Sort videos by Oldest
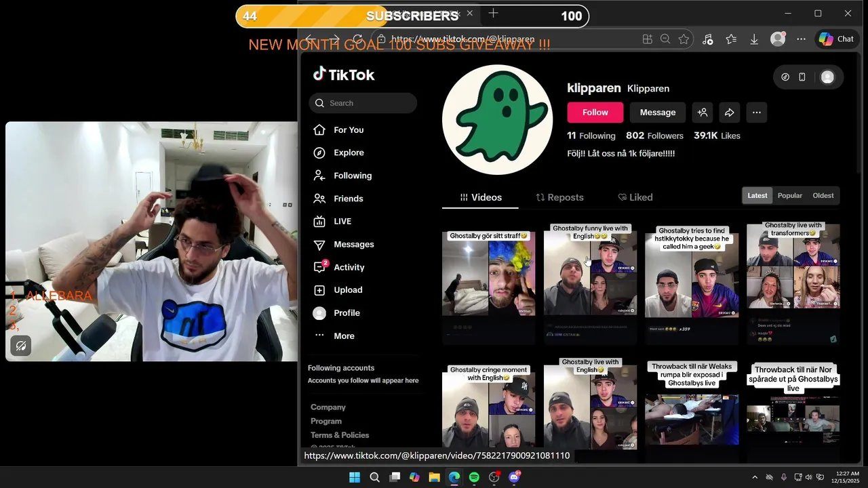This screenshot has height=488, width=868. click(823, 196)
